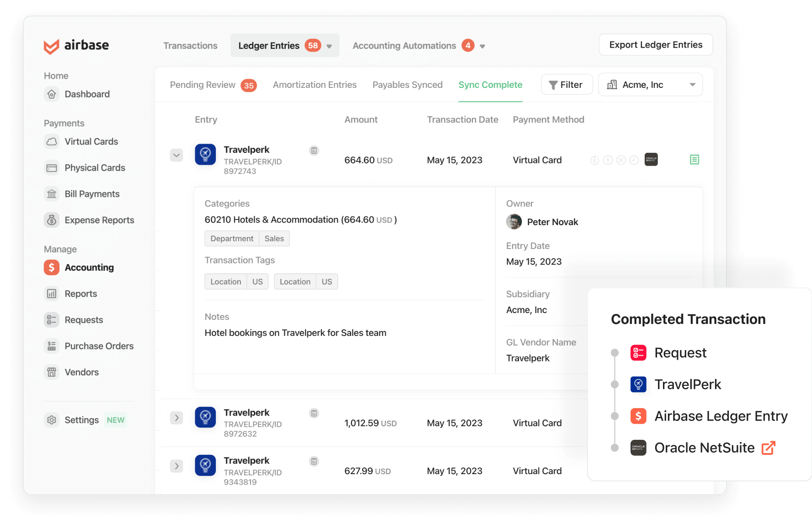
Task: Open the Virtual Cards section
Action: click(81, 142)
